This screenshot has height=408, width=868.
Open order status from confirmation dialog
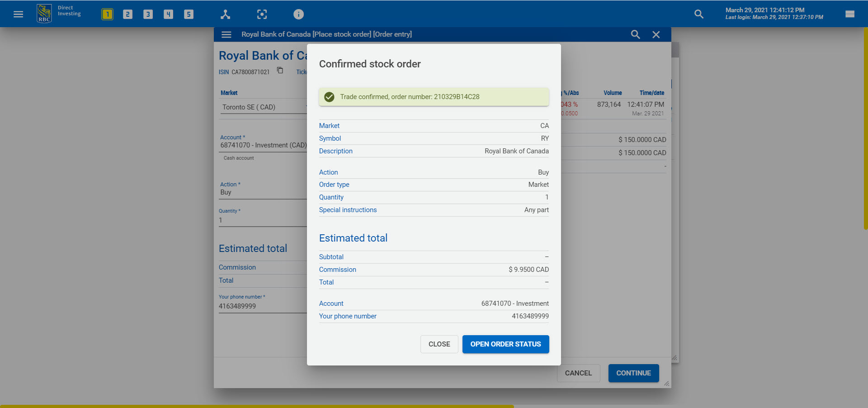pyautogui.click(x=505, y=344)
